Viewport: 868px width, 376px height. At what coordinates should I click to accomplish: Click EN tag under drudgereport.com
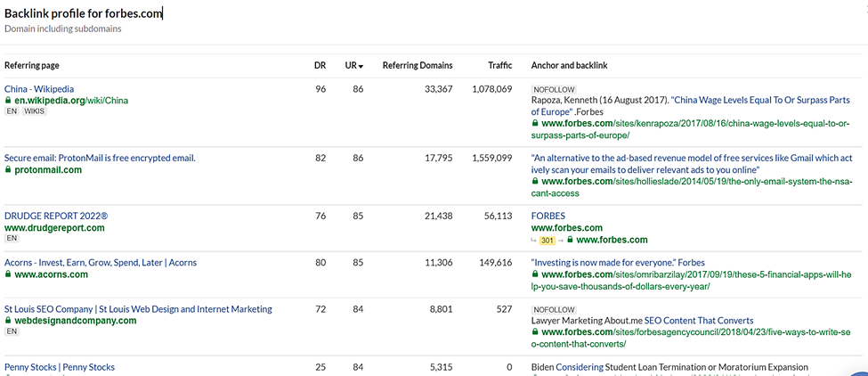12,238
